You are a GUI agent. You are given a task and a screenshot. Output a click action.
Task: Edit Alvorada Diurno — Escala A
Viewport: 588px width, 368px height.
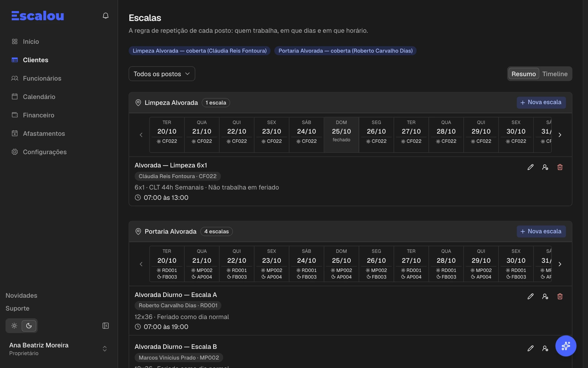[x=530, y=296]
